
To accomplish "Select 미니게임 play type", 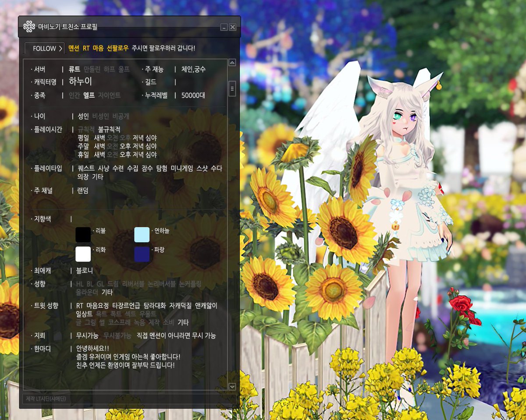I will 182,169.
